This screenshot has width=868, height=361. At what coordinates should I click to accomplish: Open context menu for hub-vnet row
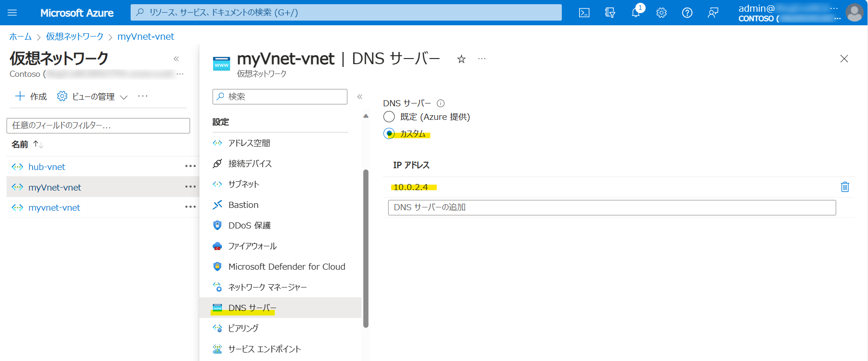[191, 166]
